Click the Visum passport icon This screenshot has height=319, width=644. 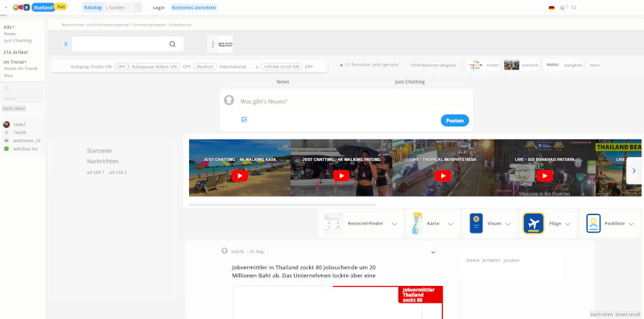coord(476,223)
